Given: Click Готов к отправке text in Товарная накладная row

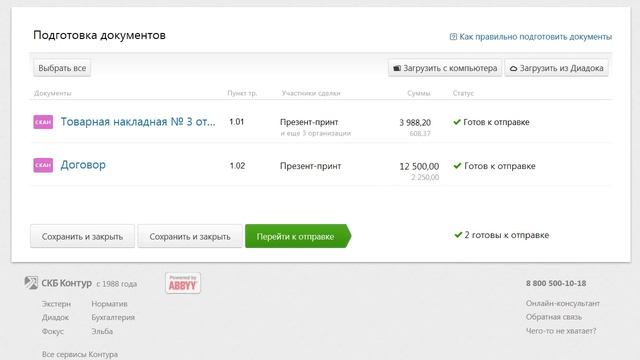Looking at the screenshot, I should tap(496, 122).
